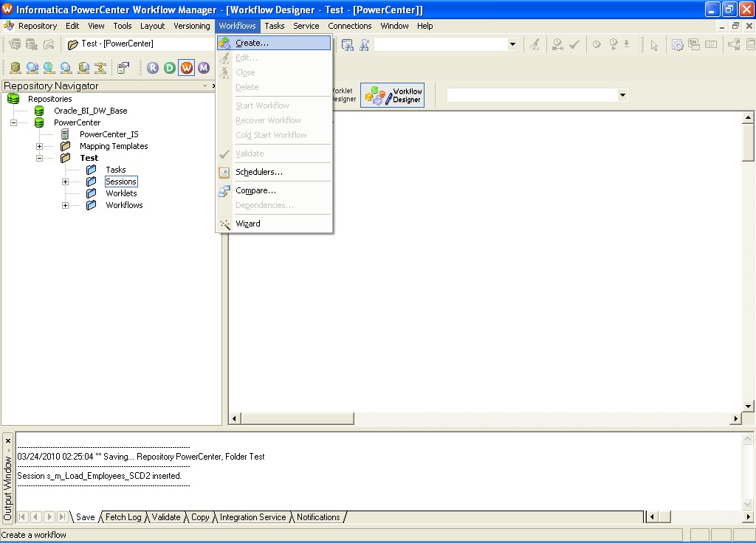Open the top toolbar dropdown arrow
This screenshot has height=543, width=756.
pos(512,44)
